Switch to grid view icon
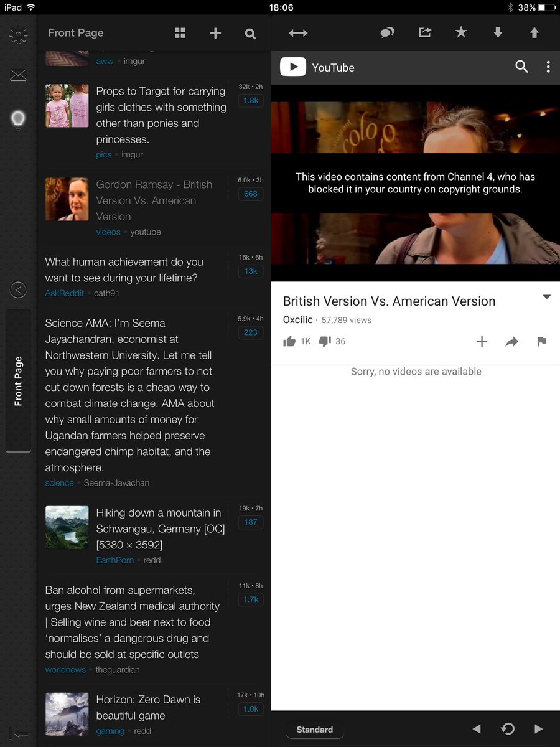 coord(180,34)
